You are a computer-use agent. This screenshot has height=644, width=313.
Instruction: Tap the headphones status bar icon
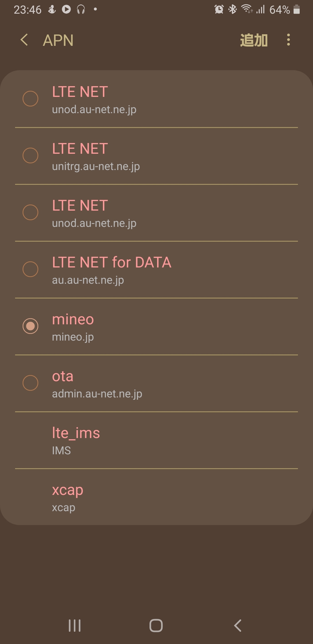point(81,10)
